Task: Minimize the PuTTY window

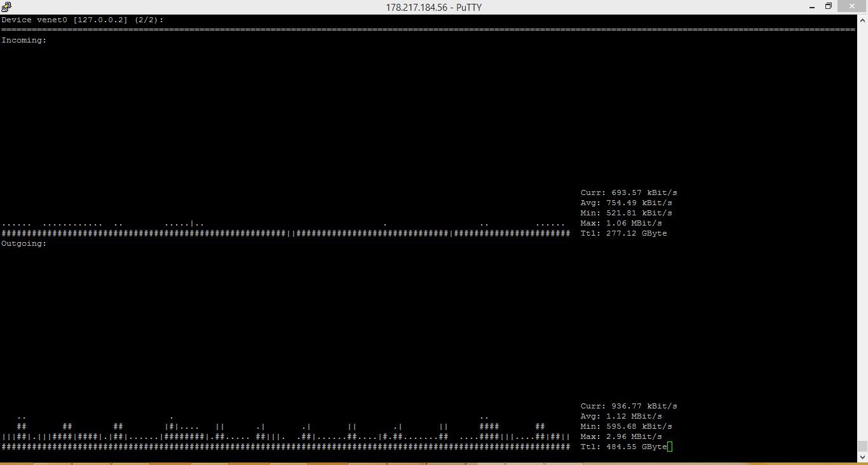Action: 813,6
